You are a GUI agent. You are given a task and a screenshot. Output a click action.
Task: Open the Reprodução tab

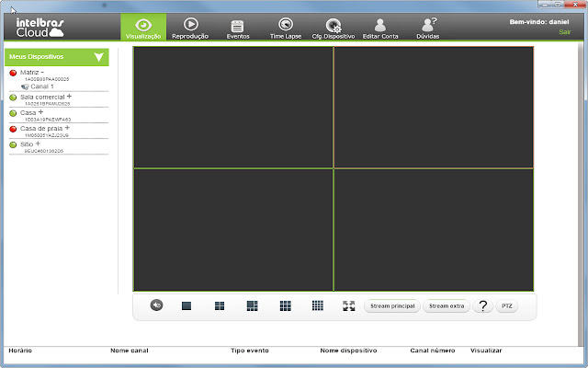190,28
